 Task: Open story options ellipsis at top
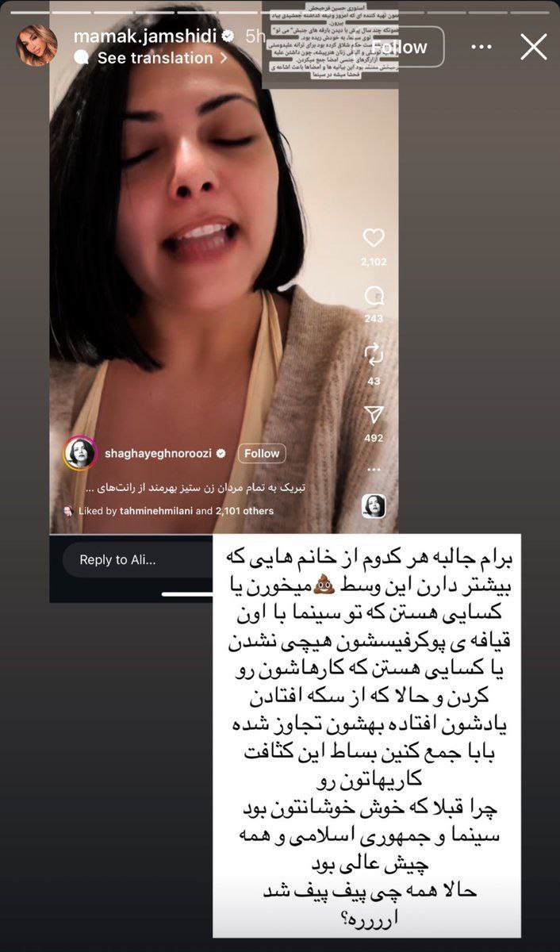481,47
